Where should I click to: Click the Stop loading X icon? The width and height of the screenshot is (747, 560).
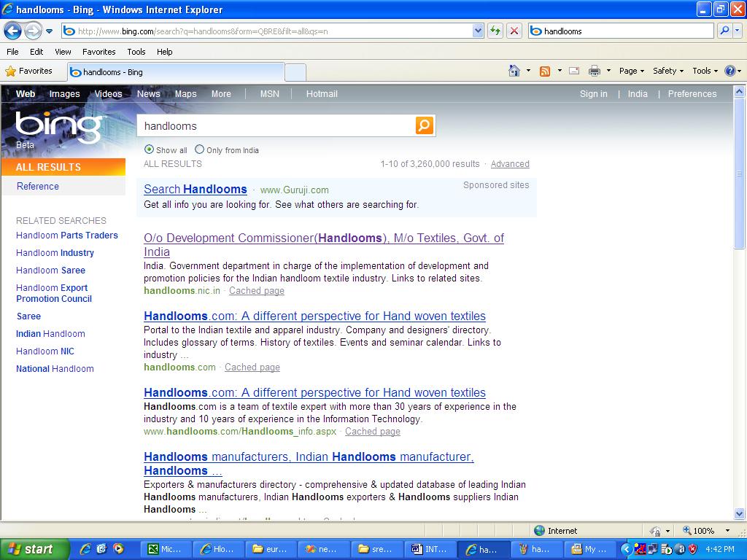(514, 31)
